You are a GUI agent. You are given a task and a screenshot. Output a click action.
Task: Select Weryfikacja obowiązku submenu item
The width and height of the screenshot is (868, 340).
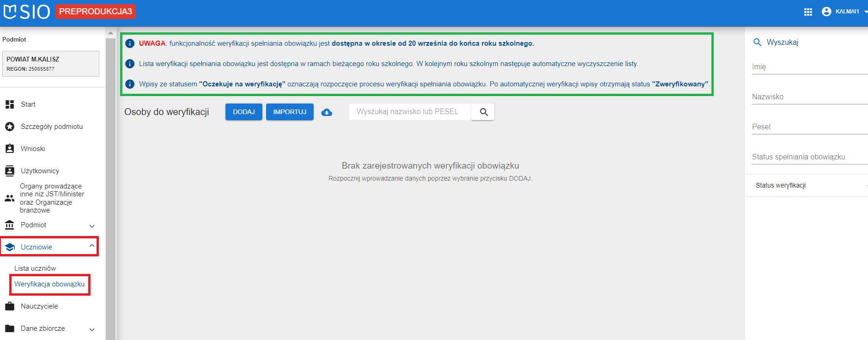[49, 284]
